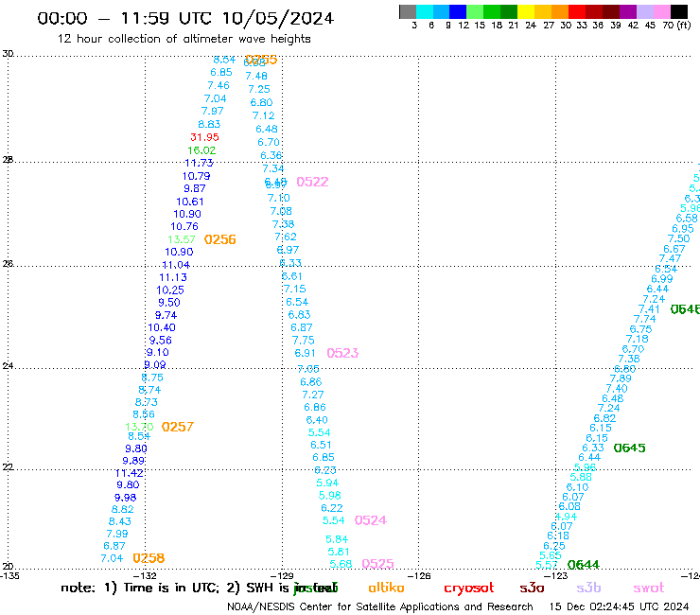
Task: Select the -123 longitude axis label
Action: [556, 575]
